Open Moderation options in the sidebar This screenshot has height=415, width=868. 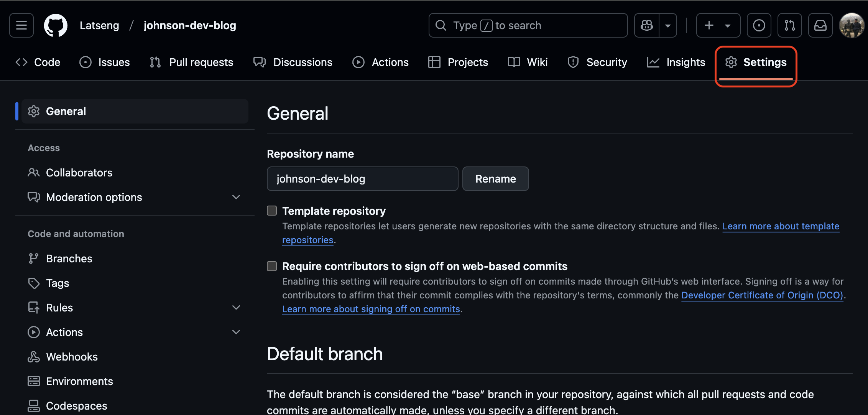coord(135,197)
